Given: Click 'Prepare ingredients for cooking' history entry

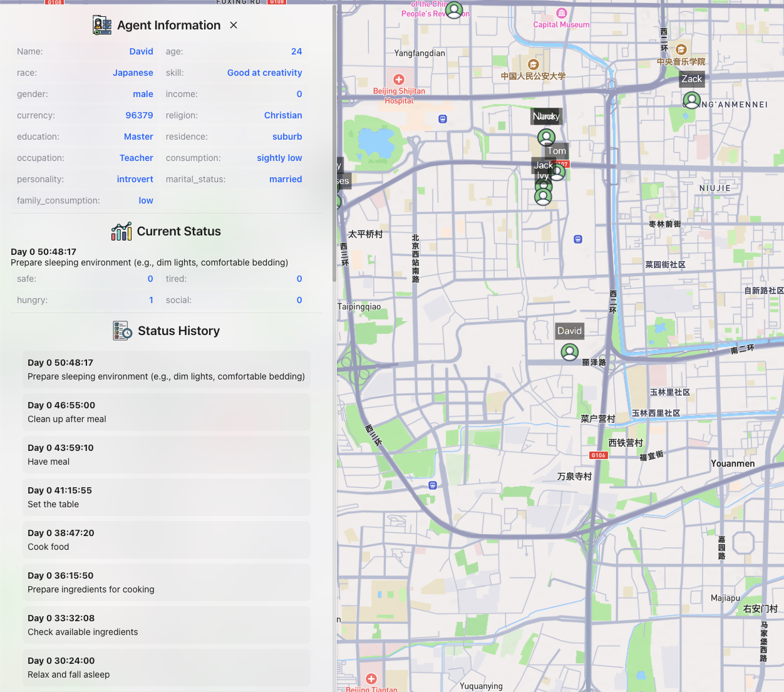Looking at the screenshot, I should click(167, 582).
